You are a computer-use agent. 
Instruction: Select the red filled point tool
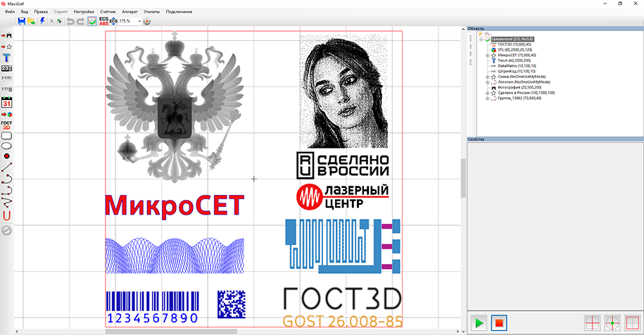(6, 156)
